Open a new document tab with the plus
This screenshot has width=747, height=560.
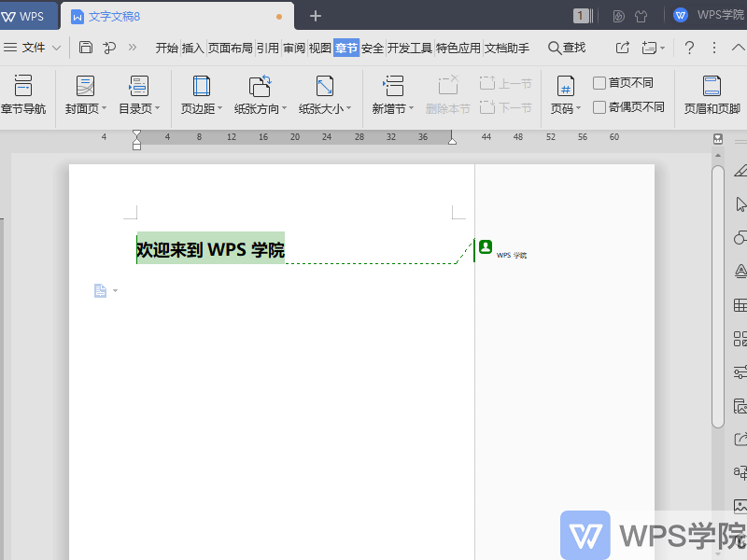[x=316, y=15]
